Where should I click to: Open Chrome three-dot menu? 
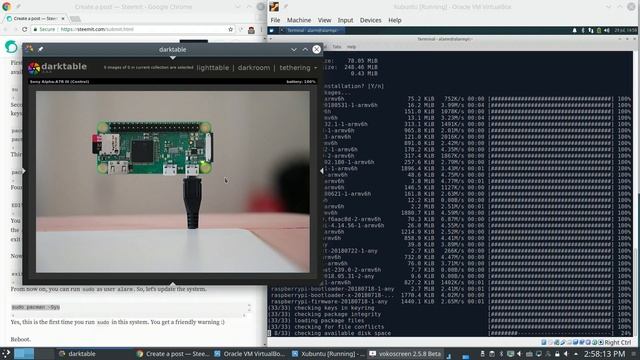click(x=261, y=29)
